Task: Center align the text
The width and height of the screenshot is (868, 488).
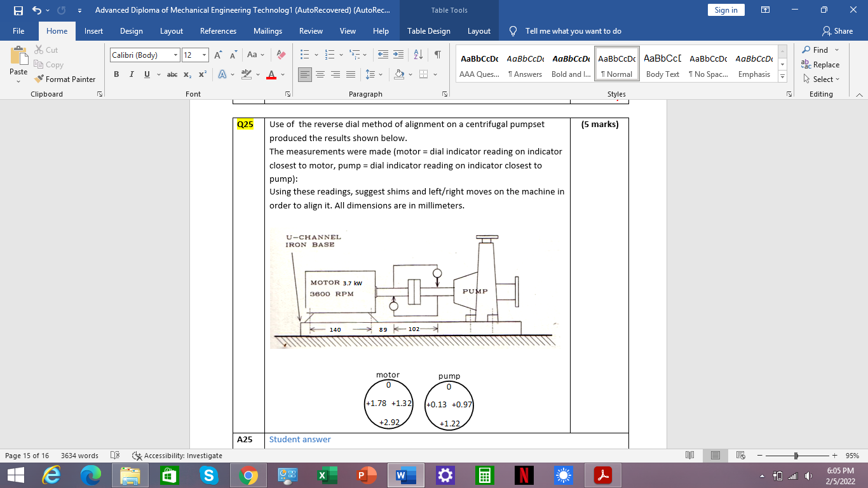Action: point(320,74)
